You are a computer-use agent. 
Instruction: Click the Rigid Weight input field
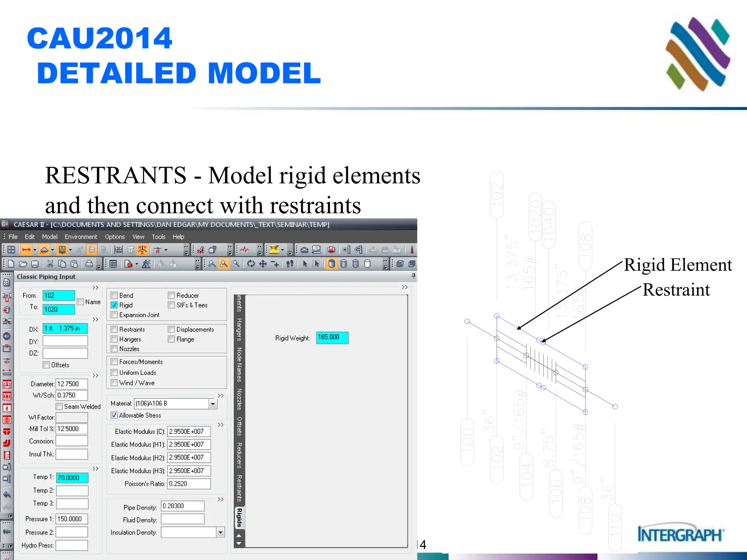point(332,338)
